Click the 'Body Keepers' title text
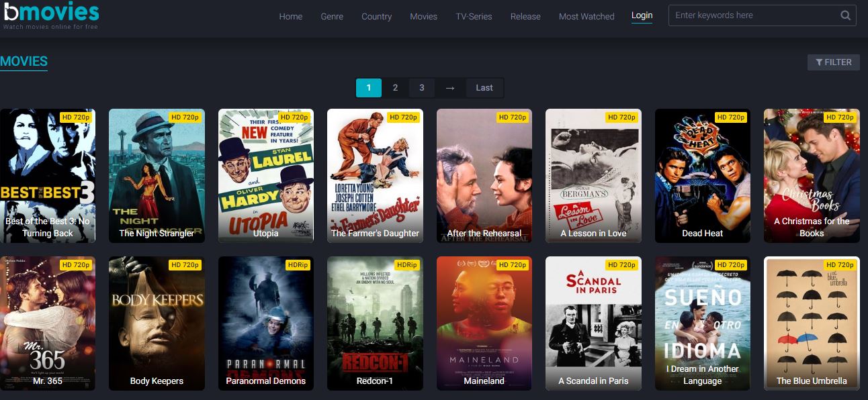 tap(157, 381)
